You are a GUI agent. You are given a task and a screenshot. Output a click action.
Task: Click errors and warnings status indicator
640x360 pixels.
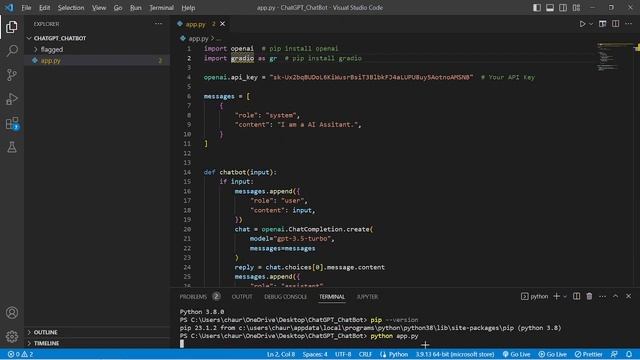20,354
